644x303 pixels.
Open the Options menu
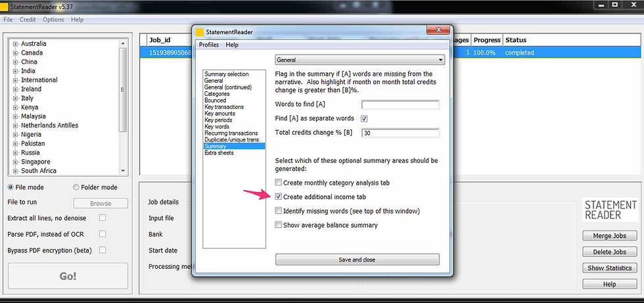coord(53,19)
